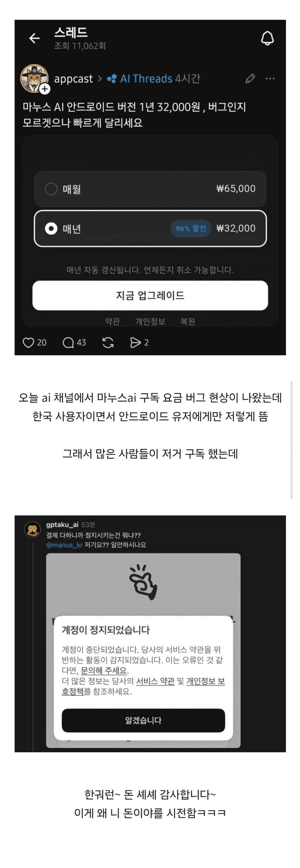The image size is (300, 868).
Task: Tap the back arrow in the thread header
Action: 34,38
